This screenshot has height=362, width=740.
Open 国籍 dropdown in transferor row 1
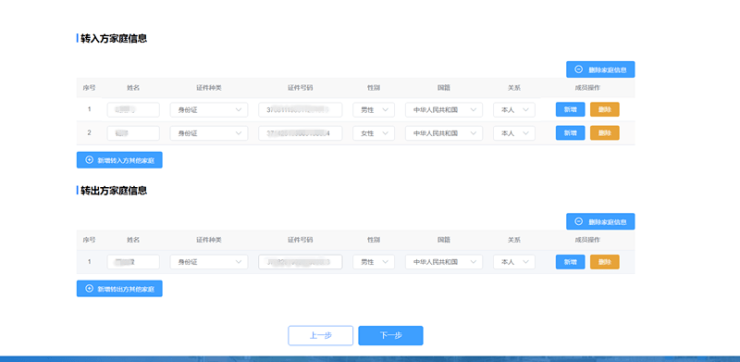[444, 262]
